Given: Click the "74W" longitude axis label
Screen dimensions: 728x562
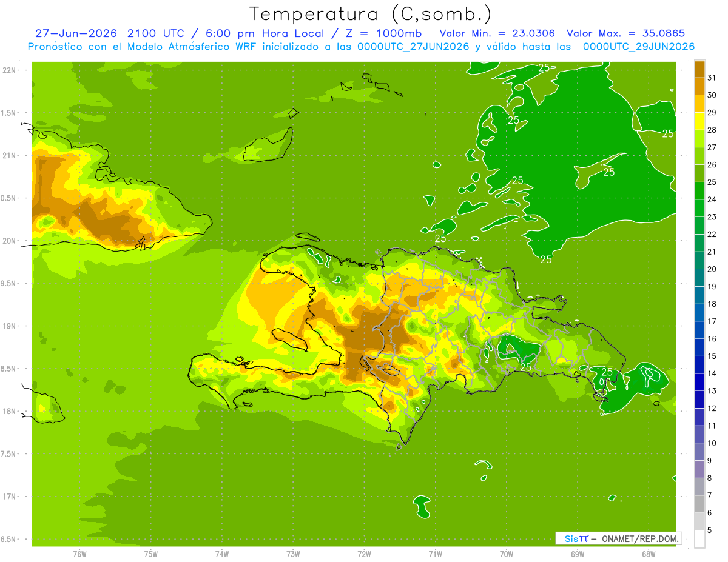Looking at the screenshot, I should click(x=222, y=554).
